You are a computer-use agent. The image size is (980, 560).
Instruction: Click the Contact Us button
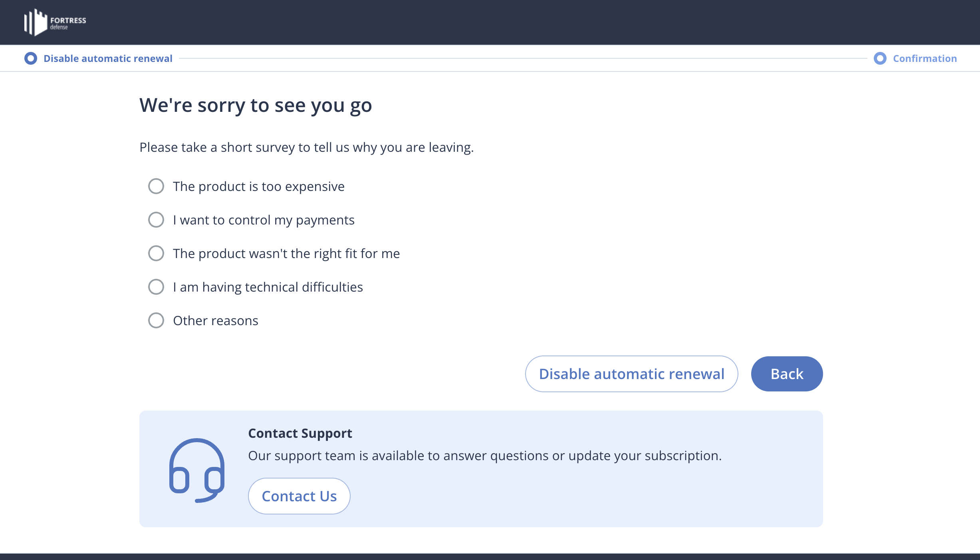300,496
